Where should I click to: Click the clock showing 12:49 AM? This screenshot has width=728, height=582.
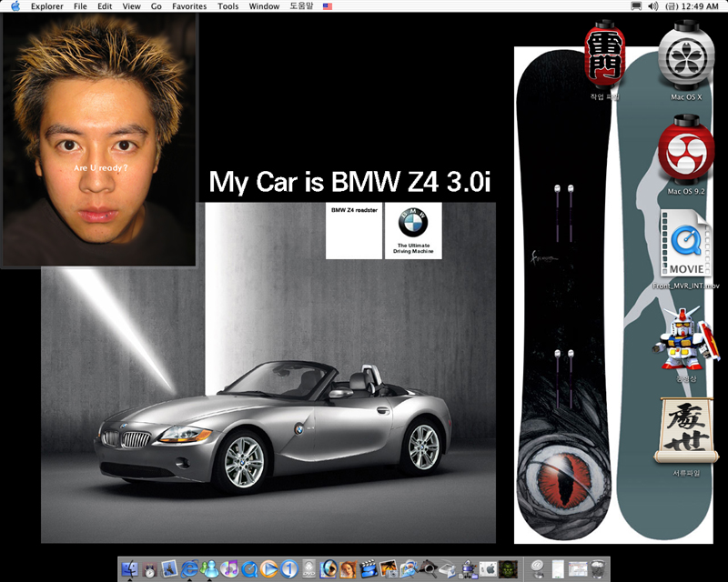700,6
